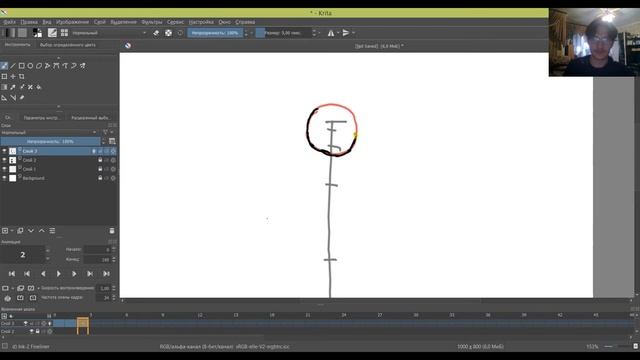Hide layer Слой 2 in Layers panel

[x=4, y=160]
